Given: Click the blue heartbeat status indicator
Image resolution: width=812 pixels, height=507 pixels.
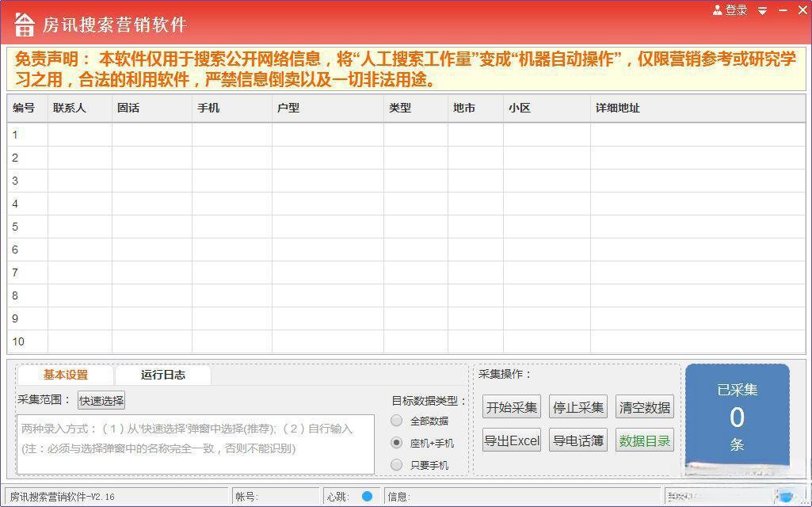Looking at the screenshot, I should [367, 496].
